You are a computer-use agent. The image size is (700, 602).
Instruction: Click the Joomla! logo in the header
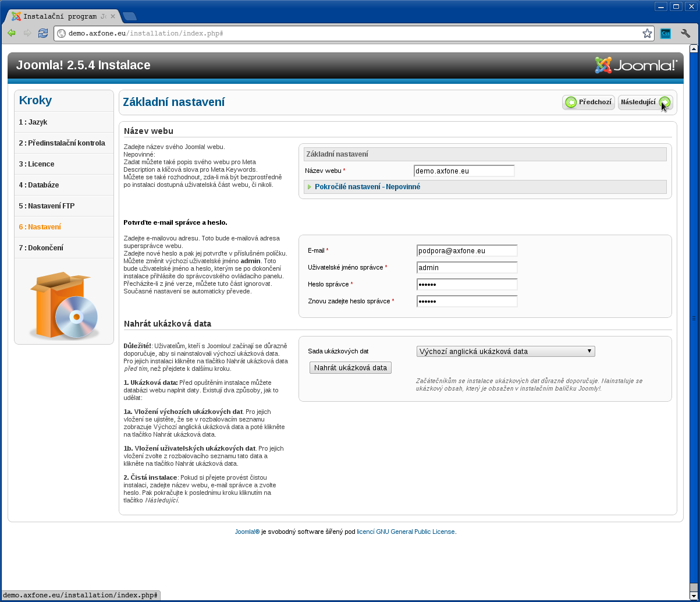coord(636,65)
